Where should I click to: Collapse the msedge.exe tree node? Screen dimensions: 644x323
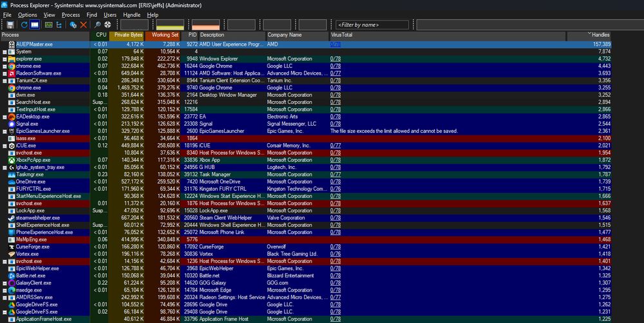click(x=5, y=290)
